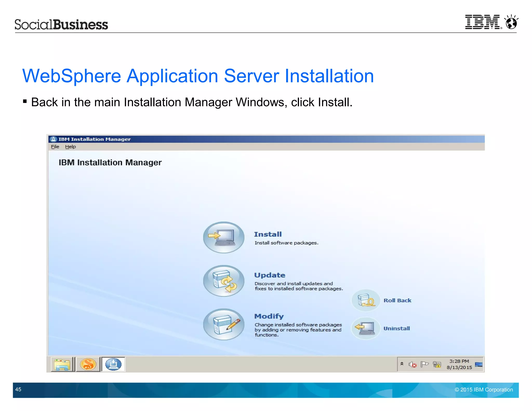
Task: Open the orange S taskbar application
Action: pos(88,364)
